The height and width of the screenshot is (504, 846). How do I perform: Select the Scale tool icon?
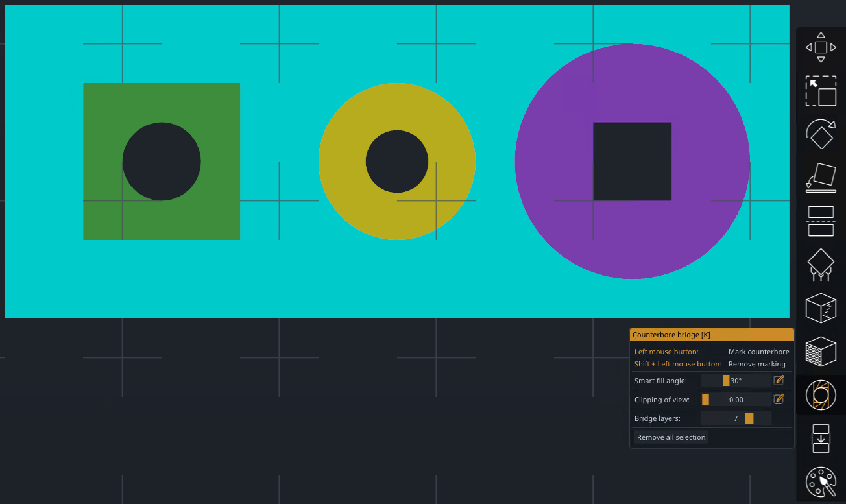pos(821,91)
